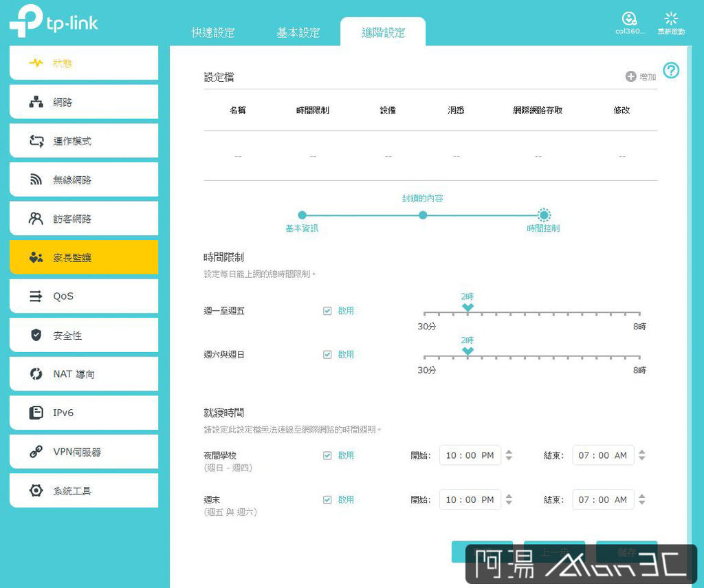
Task: Click 設備 column header
Action: coord(388,110)
